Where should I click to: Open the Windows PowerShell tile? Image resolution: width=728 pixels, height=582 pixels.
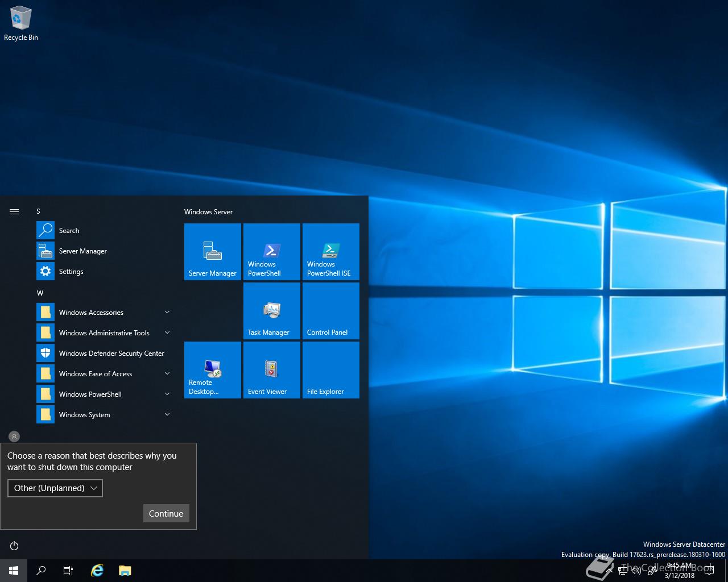coord(272,252)
